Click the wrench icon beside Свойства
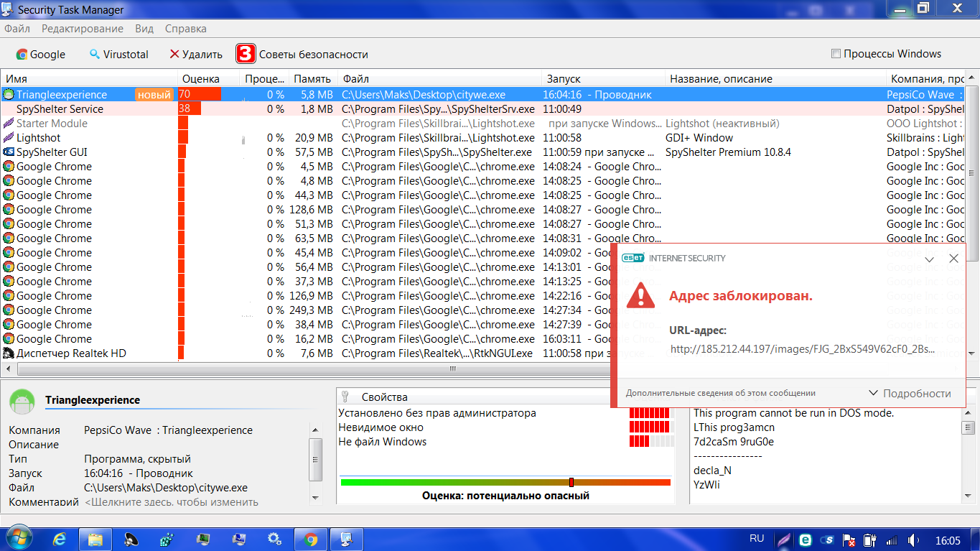 click(345, 397)
